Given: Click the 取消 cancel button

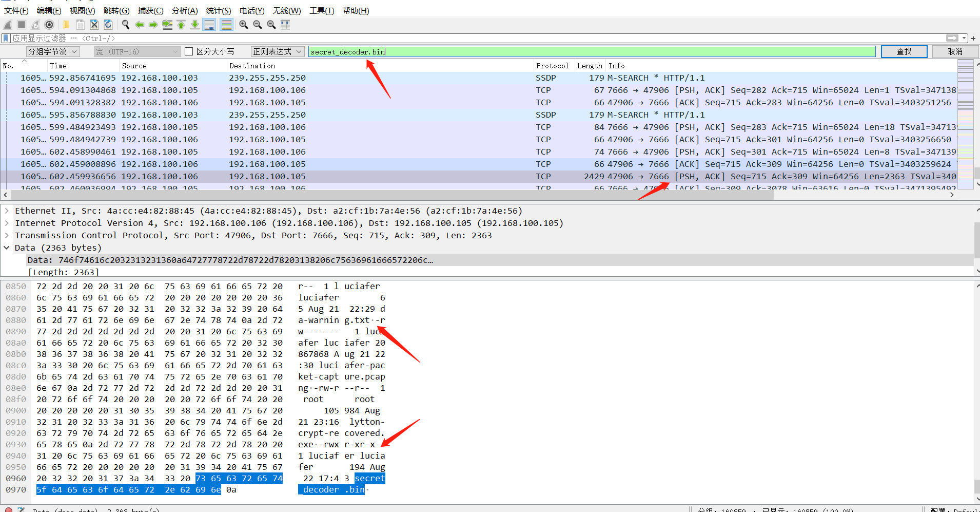Looking at the screenshot, I should click(955, 51).
